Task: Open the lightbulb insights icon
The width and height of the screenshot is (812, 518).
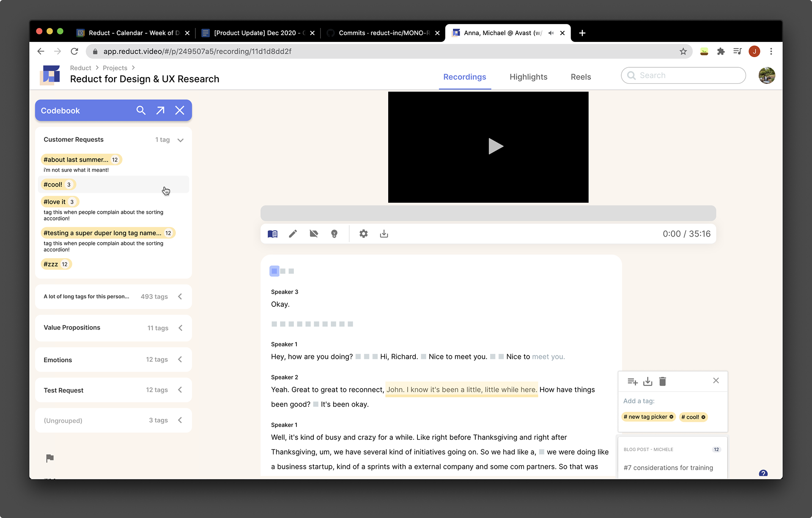Action: (x=335, y=234)
